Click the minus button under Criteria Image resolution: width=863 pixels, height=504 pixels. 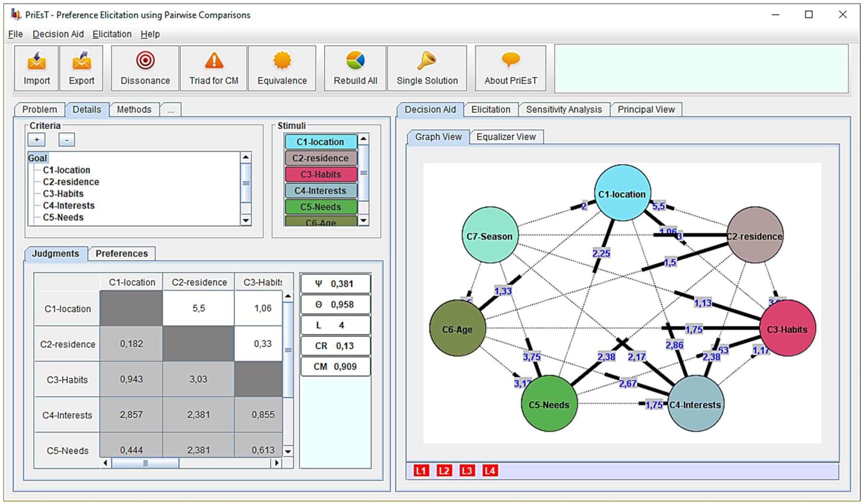tap(66, 140)
